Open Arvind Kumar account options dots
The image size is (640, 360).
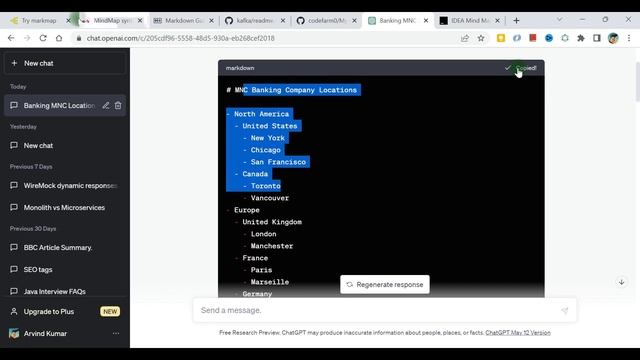(116, 333)
